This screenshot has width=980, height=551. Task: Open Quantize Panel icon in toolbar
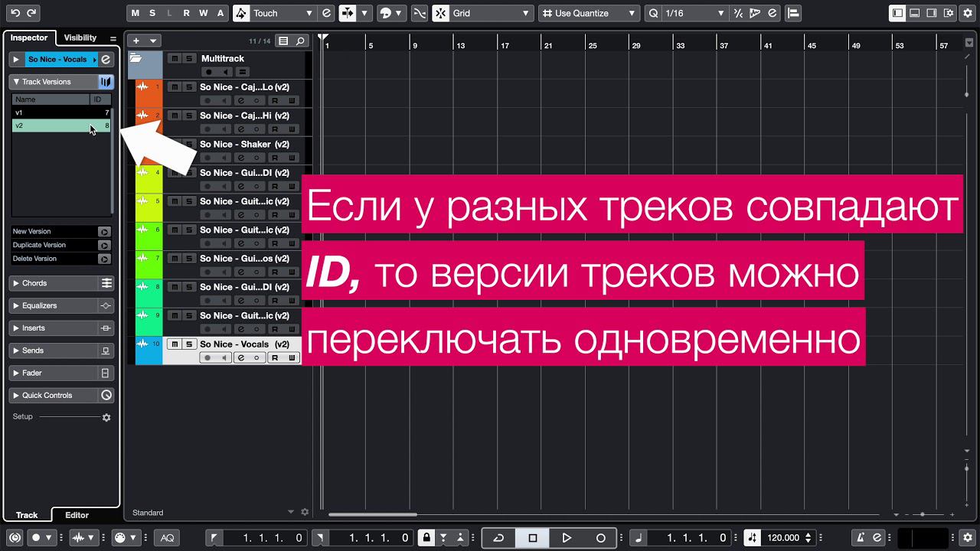(772, 13)
